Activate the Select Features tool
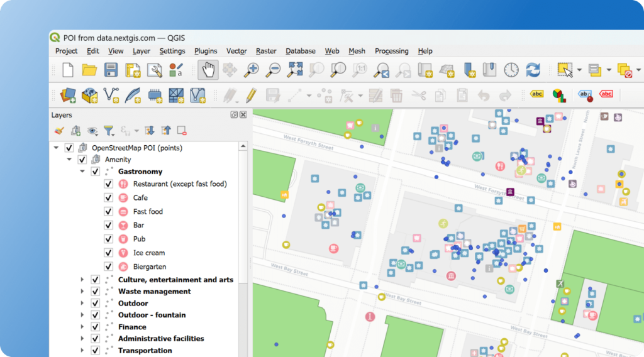 coord(565,70)
